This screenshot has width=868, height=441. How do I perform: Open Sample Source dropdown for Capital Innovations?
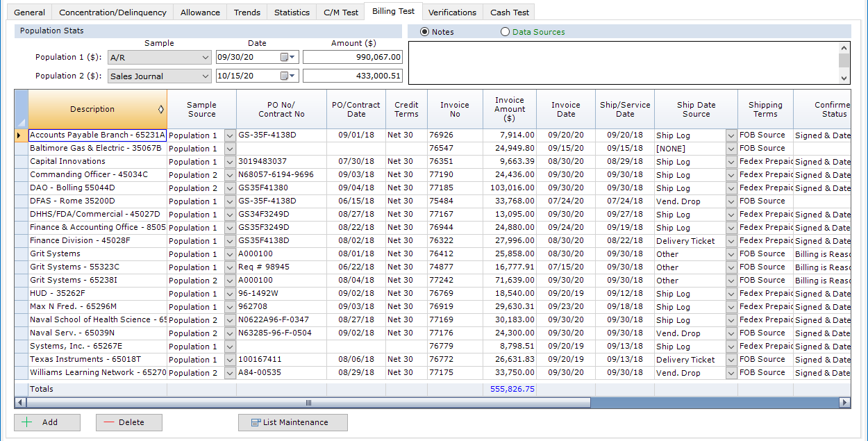tap(230, 162)
